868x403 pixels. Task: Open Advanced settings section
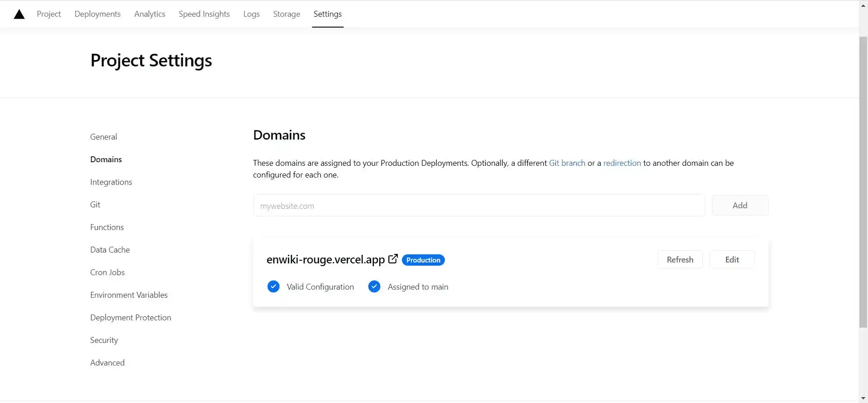[x=107, y=363]
